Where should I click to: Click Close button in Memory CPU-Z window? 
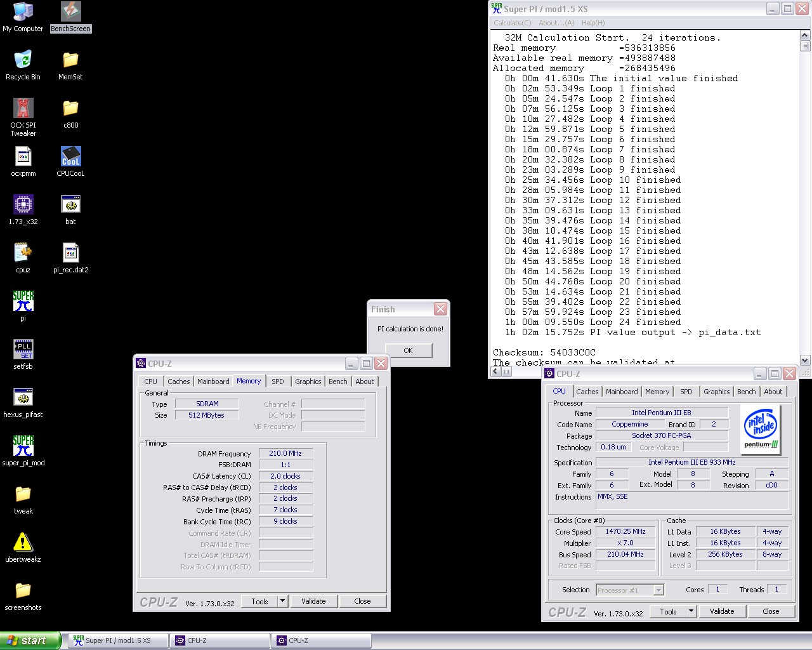(x=363, y=601)
